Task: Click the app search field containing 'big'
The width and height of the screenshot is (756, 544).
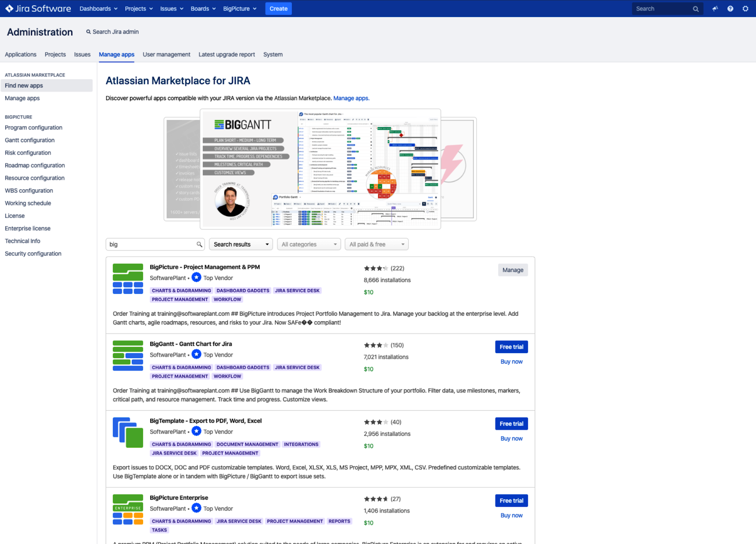Action: pos(155,244)
